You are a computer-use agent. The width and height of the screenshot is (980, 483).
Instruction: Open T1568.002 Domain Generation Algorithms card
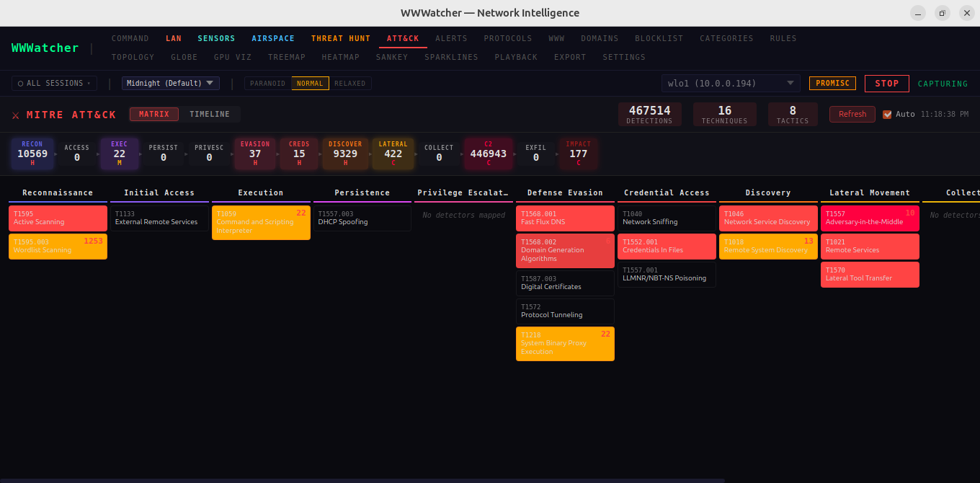tap(565, 251)
